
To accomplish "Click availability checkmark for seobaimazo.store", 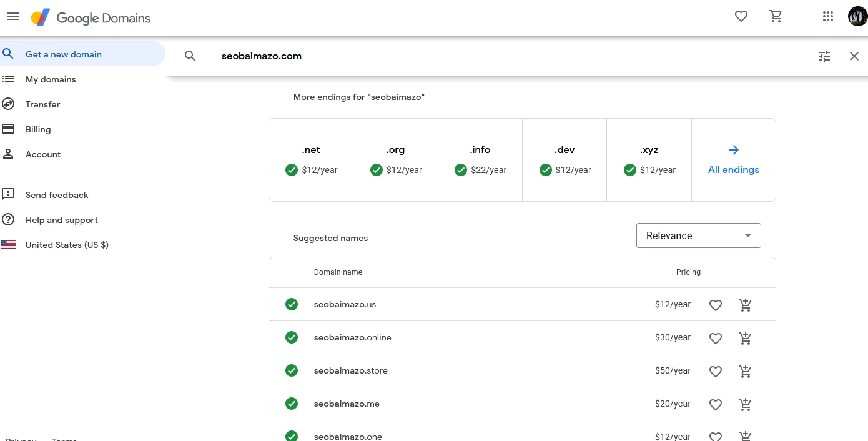I will (x=292, y=370).
